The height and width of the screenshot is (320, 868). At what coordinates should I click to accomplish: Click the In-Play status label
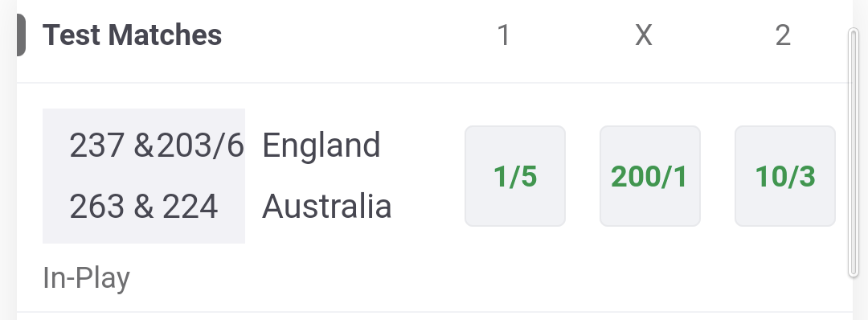click(x=86, y=278)
